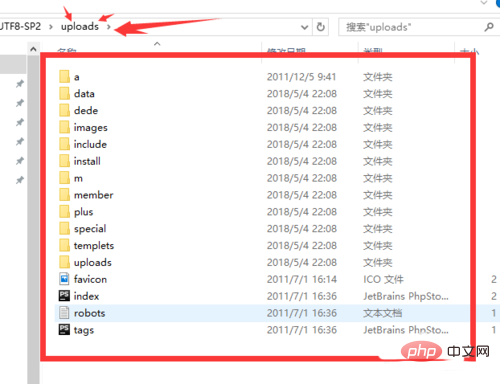The height and width of the screenshot is (384, 500).
Task: Click date '2011/7/1 16:14' of favicon
Action: click(302, 279)
